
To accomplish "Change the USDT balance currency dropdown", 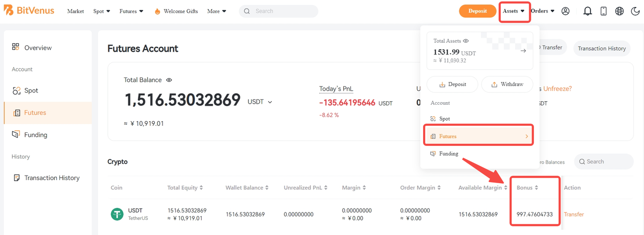I will tap(260, 102).
